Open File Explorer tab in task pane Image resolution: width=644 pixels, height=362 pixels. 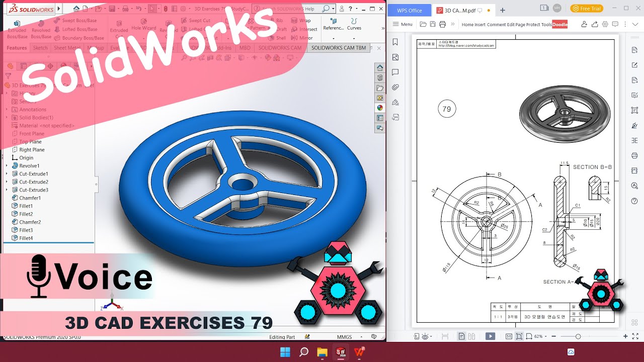click(x=380, y=88)
